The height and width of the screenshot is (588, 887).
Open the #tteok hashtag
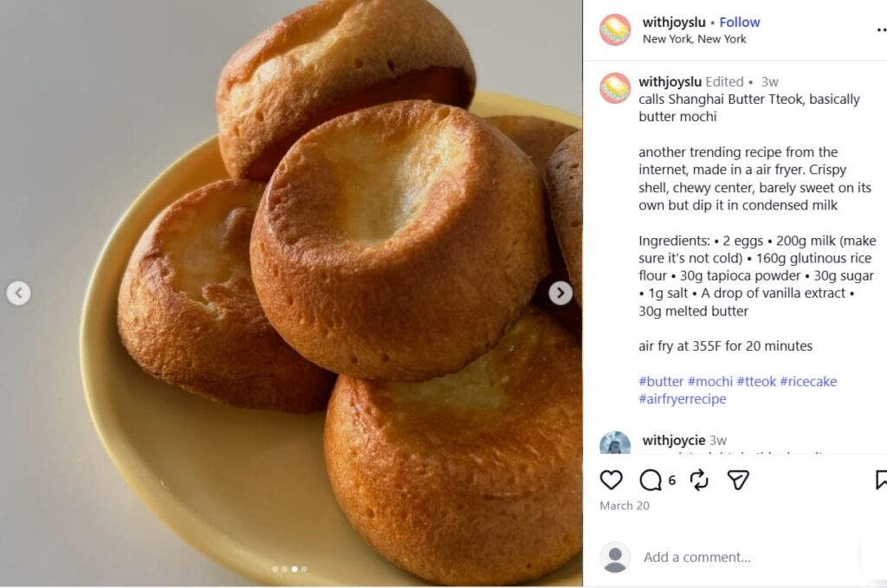coord(755,381)
